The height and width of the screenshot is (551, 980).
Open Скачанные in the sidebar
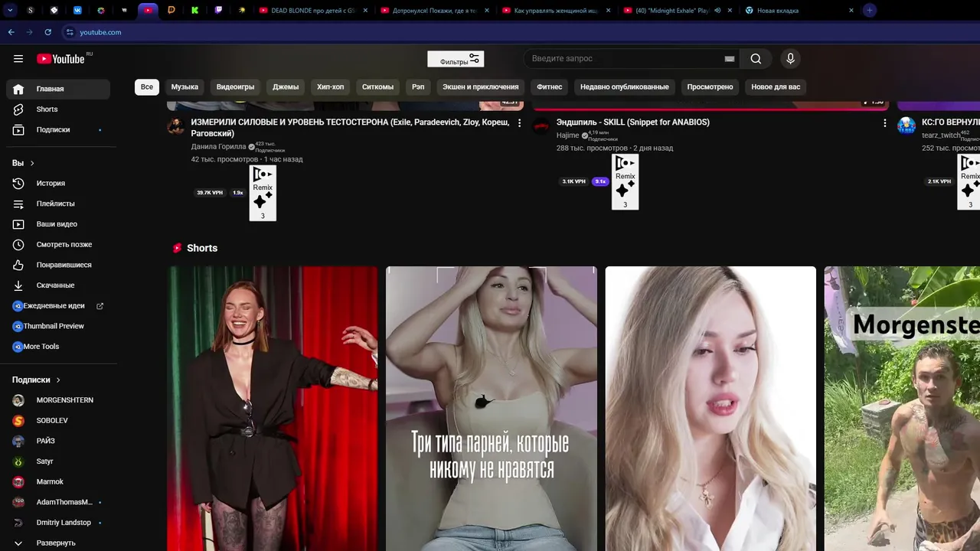point(58,285)
